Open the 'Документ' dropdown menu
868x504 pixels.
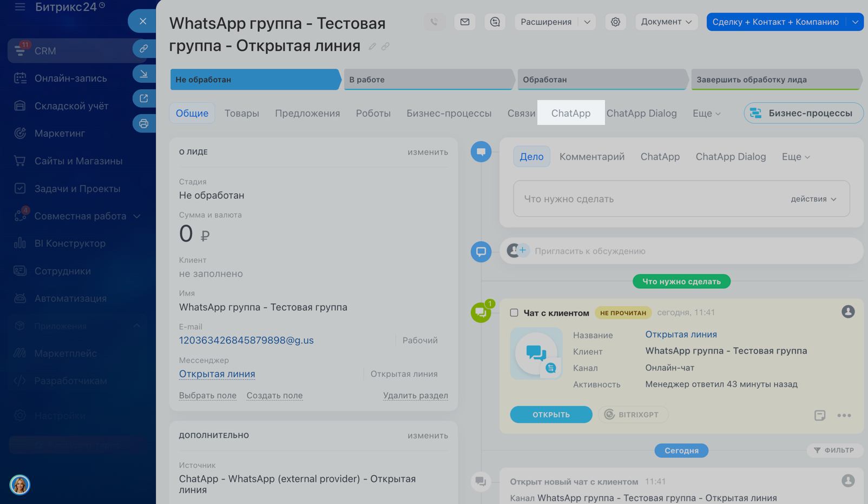tap(666, 22)
